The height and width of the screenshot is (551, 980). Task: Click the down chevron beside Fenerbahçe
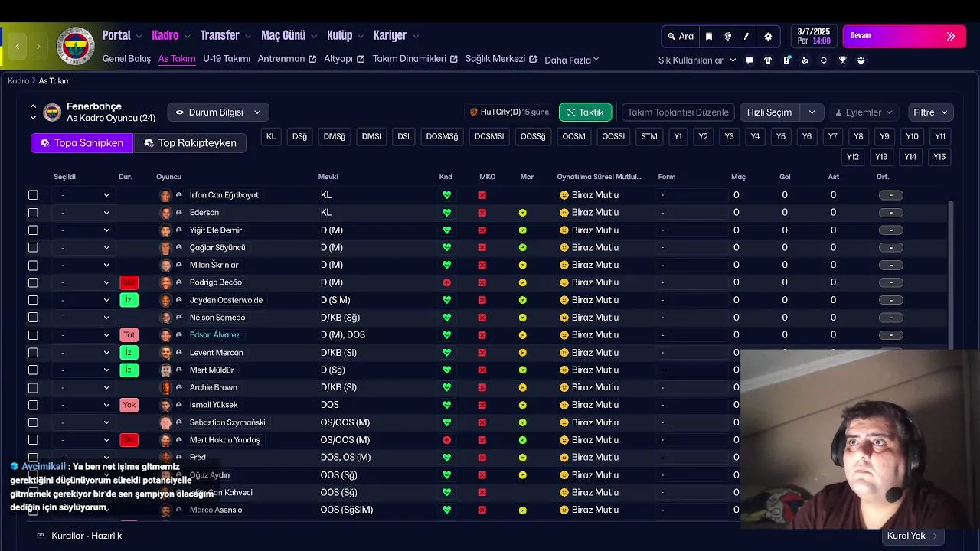(x=33, y=118)
